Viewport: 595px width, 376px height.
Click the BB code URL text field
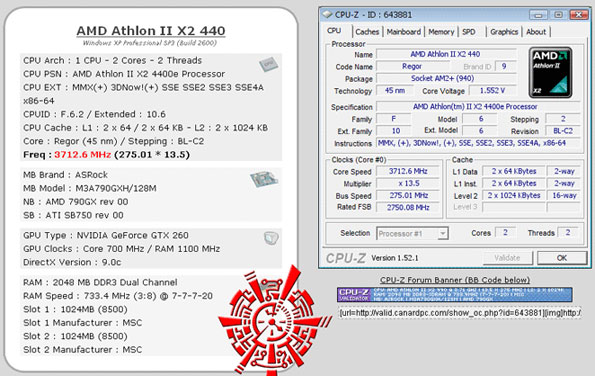pyautogui.click(x=460, y=313)
